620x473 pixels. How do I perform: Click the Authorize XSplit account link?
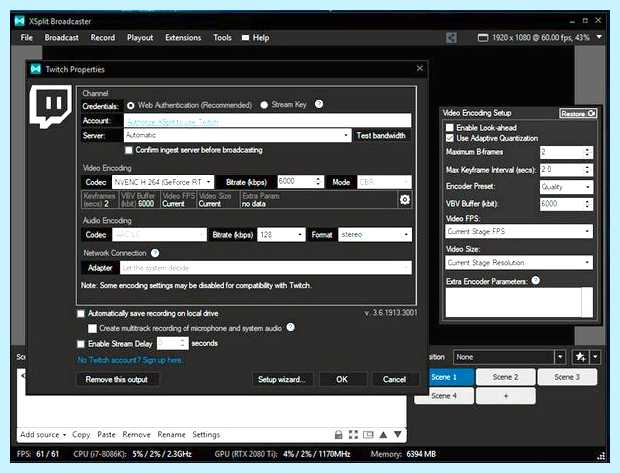[x=173, y=122]
